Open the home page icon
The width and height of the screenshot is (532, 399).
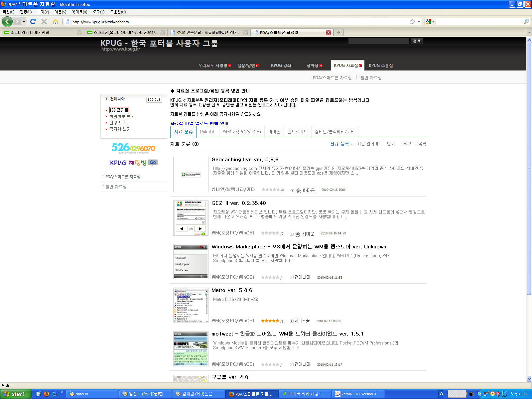[x=56, y=22]
